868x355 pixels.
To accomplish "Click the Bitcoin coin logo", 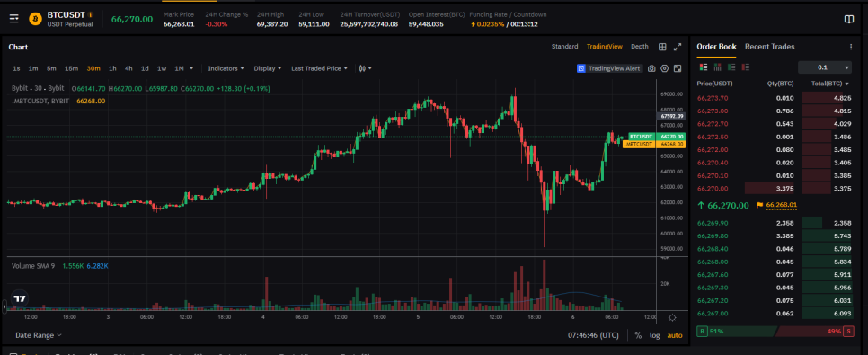I will coord(35,19).
